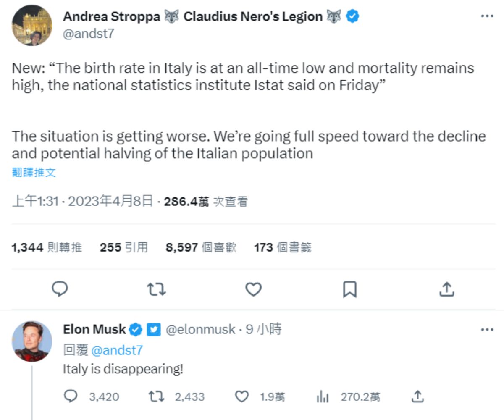Screen dimensions: 504x420
Task: Click the view count icon on Musk's reply
Action: 322,396
